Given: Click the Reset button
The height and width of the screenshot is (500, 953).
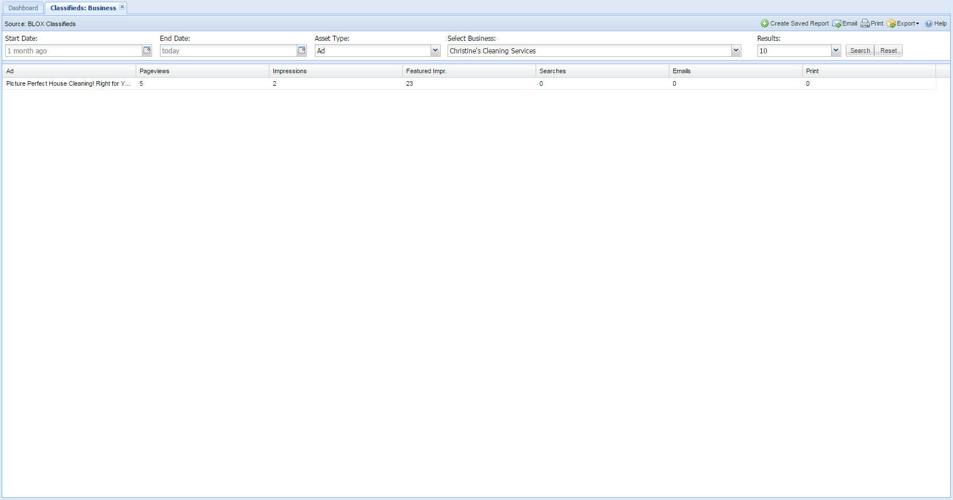Looking at the screenshot, I should click(x=888, y=51).
